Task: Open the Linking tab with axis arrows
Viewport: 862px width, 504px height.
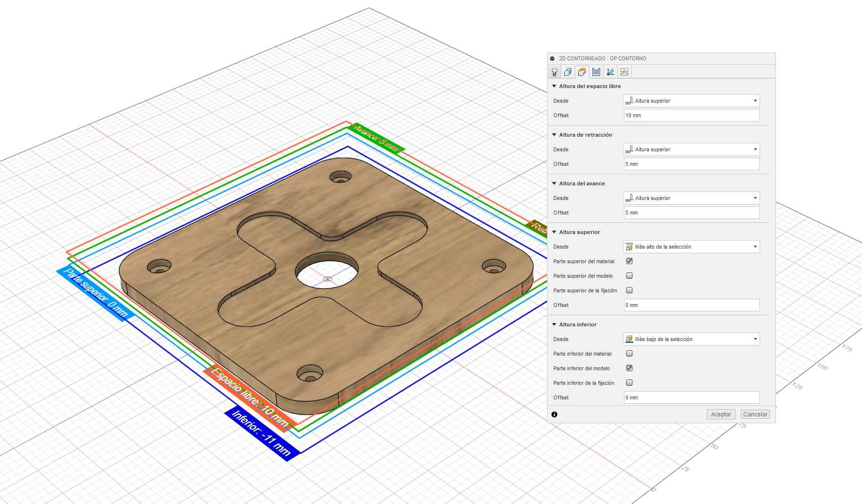Action: pyautogui.click(x=610, y=72)
